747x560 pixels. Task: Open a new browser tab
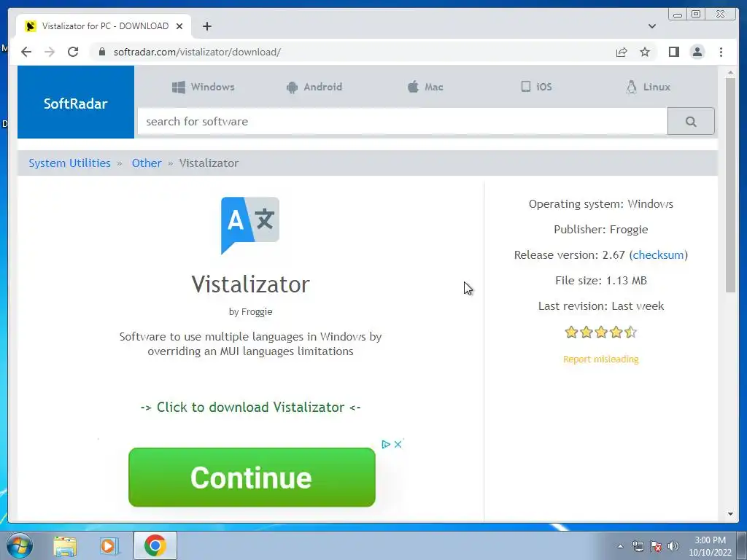[x=206, y=26]
